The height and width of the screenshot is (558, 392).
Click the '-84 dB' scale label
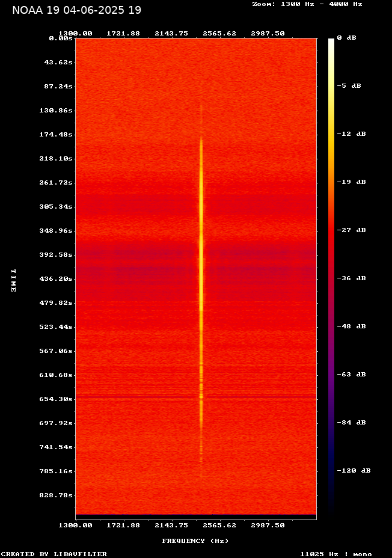(352, 423)
